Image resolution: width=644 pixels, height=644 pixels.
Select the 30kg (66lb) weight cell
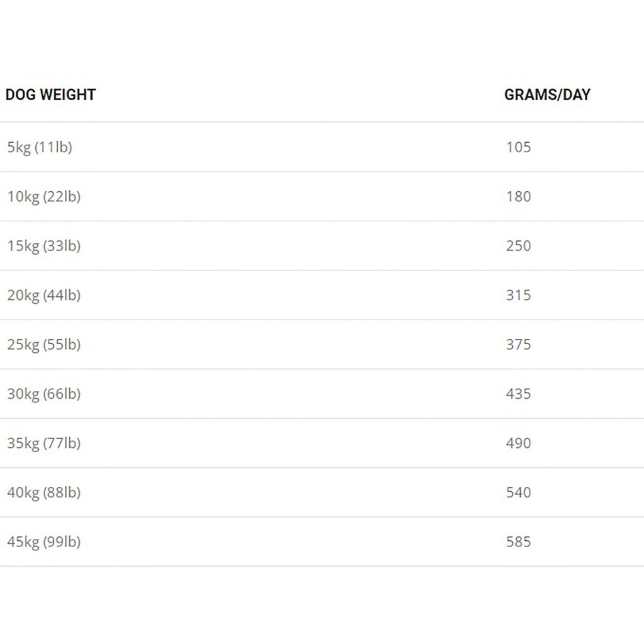pyautogui.click(x=44, y=394)
